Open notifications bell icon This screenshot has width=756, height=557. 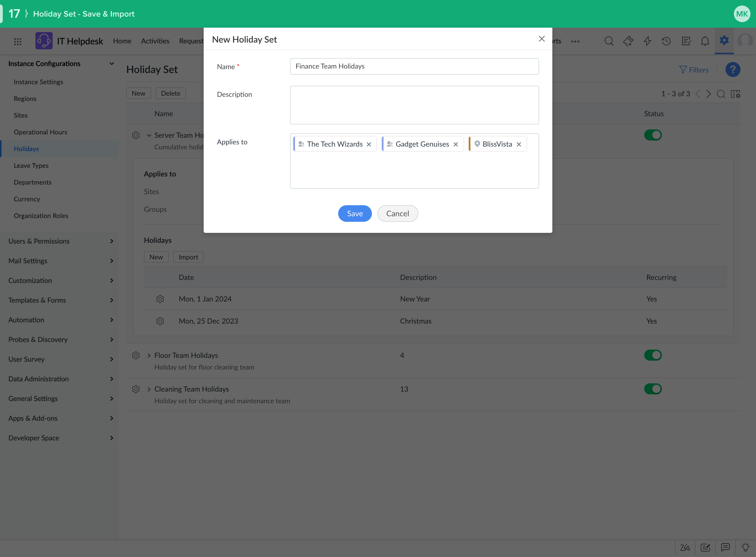pyautogui.click(x=705, y=41)
